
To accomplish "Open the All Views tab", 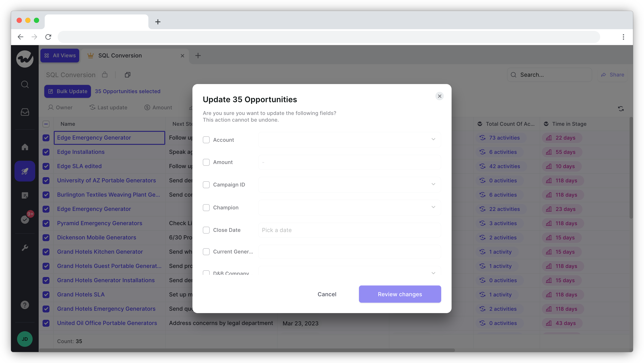I will [x=60, y=56].
